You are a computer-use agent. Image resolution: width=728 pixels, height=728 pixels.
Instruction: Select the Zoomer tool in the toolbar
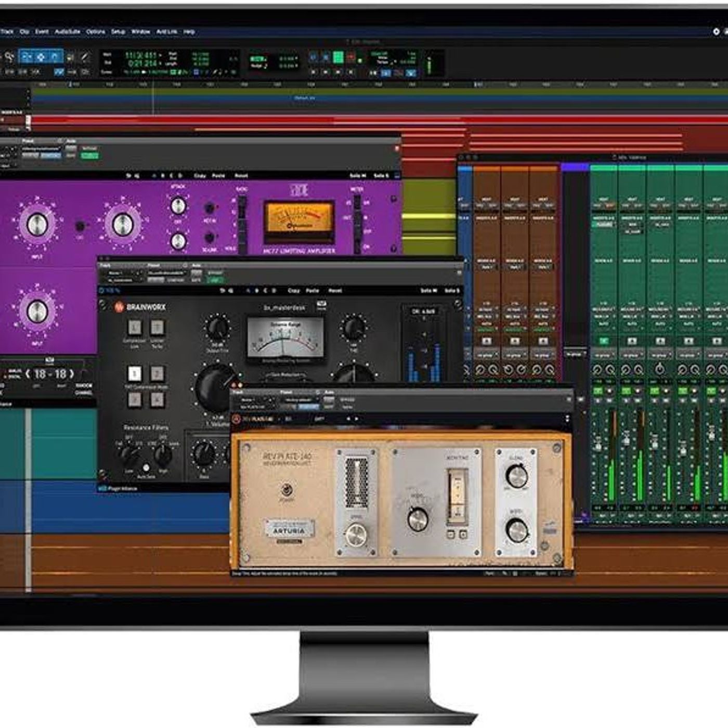tap(9, 57)
